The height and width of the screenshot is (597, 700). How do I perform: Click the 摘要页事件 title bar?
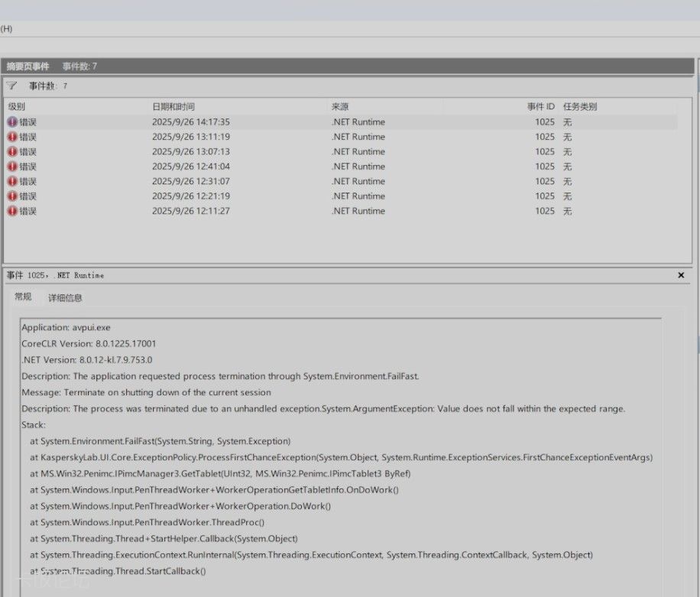28,67
